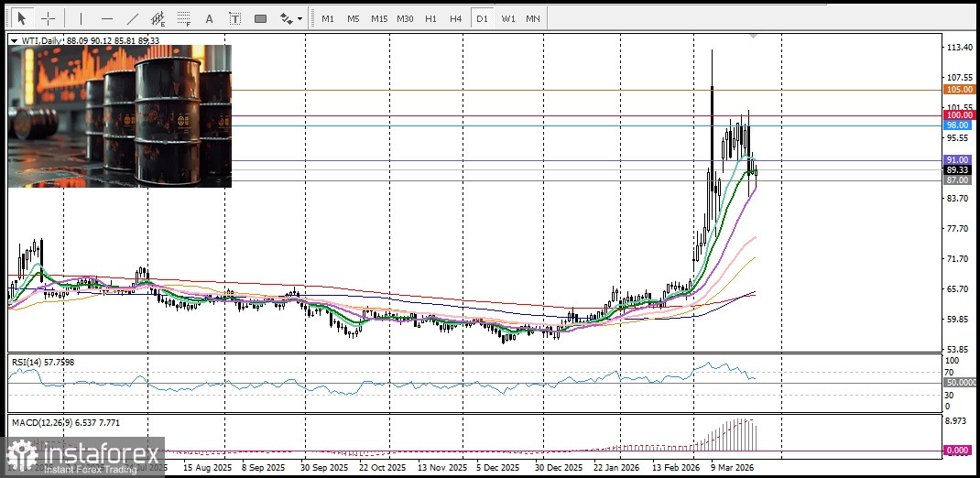980x478 pixels.
Task: Click the M15 timeframe button
Action: 379,18
